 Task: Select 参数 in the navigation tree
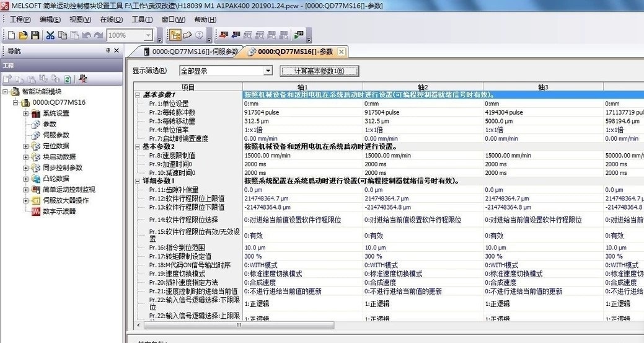[x=50, y=124]
